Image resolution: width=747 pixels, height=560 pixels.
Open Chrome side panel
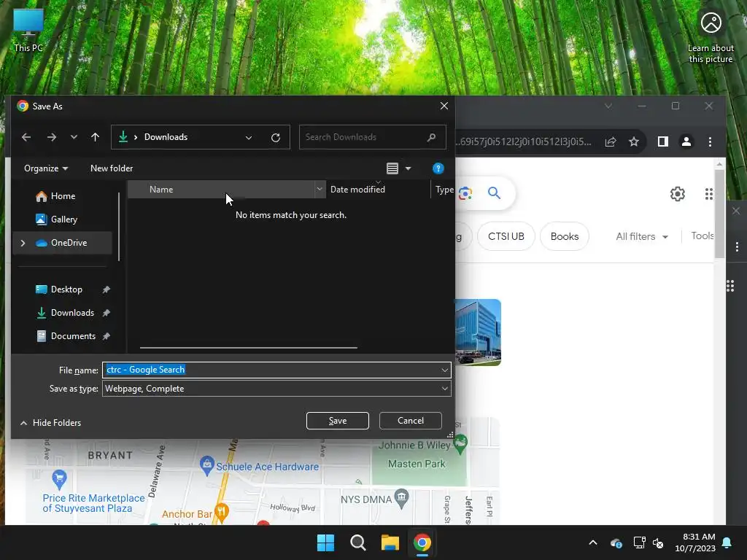pos(662,141)
